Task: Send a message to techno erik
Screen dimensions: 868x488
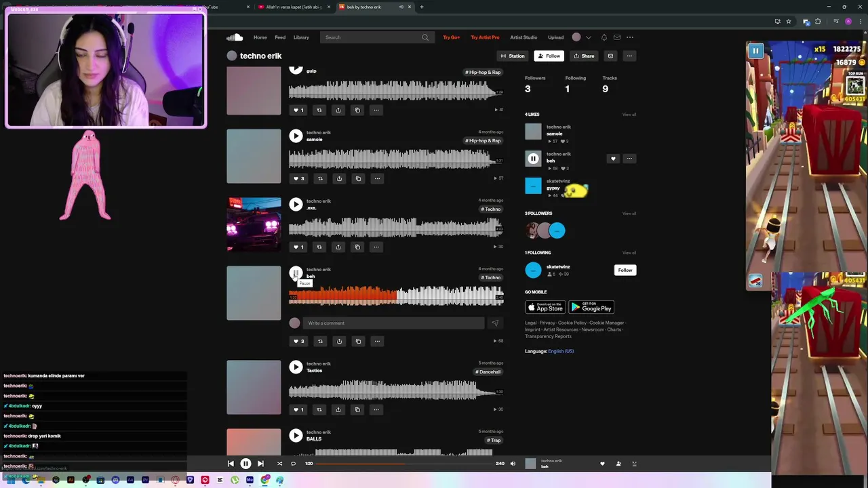Action: pyautogui.click(x=610, y=56)
